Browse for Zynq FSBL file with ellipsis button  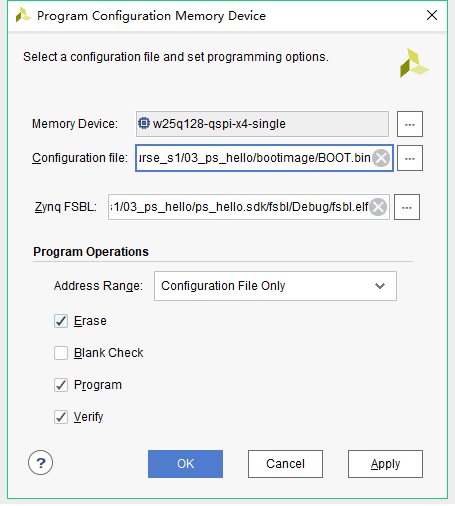pyautogui.click(x=407, y=207)
